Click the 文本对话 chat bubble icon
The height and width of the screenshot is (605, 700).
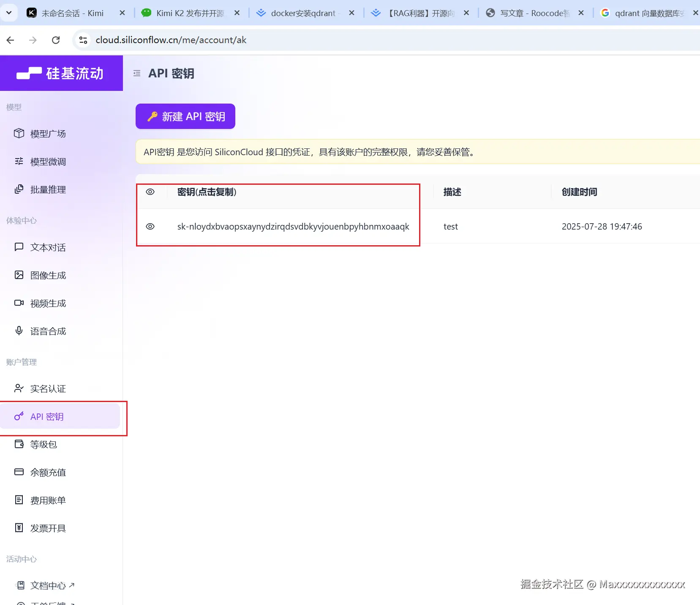coord(19,247)
